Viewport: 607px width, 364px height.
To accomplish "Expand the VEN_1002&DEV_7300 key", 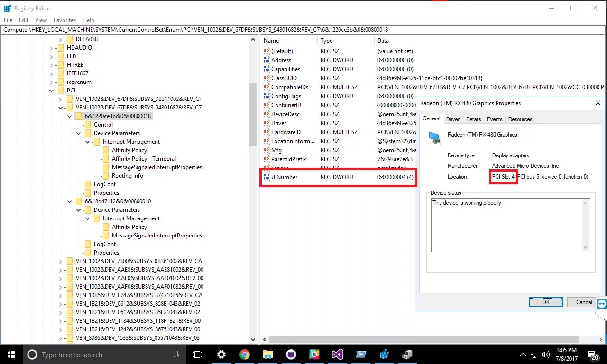I will point(60,261).
